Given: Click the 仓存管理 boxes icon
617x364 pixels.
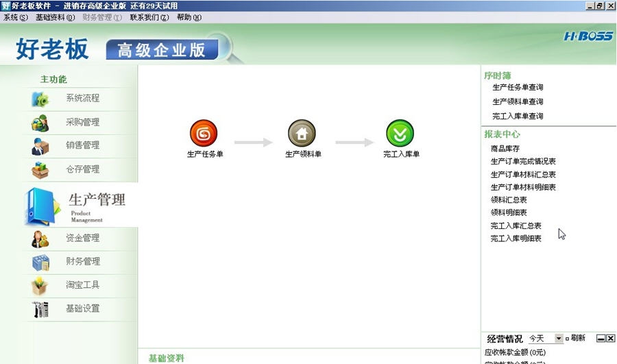Looking at the screenshot, I should click(40, 170).
